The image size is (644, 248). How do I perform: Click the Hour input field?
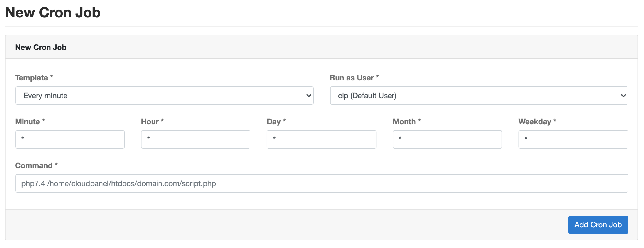click(x=196, y=139)
